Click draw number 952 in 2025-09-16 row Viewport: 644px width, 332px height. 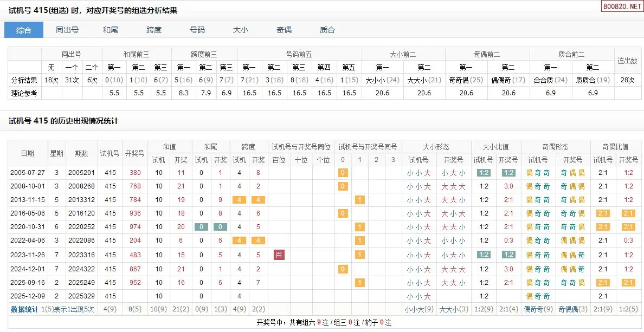click(135, 282)
